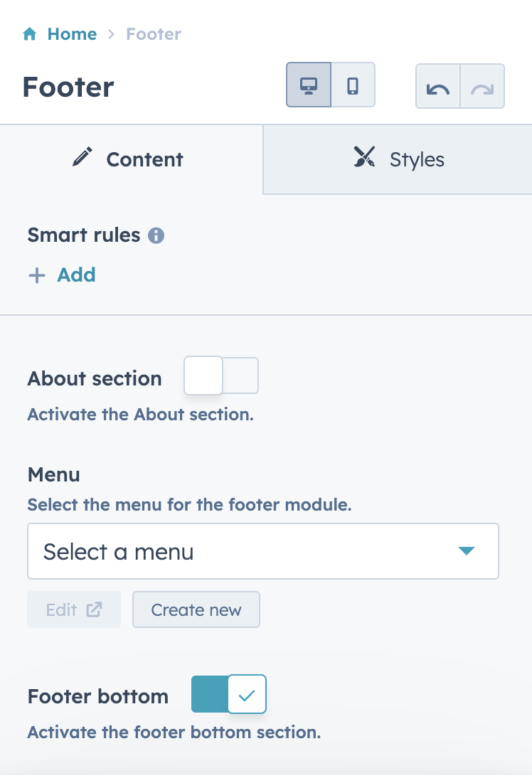This screenshot has width=532, height=778.
Task: Open the Smart rules info tooltip icon
Action: [x=156, y=235]
